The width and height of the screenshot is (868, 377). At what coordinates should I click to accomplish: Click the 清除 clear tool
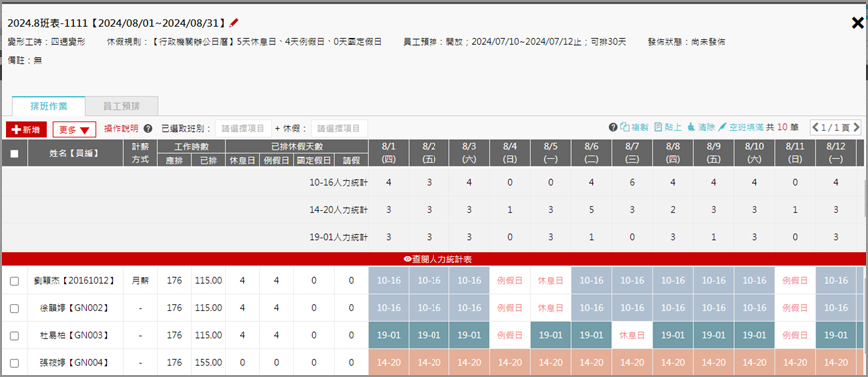701,127
